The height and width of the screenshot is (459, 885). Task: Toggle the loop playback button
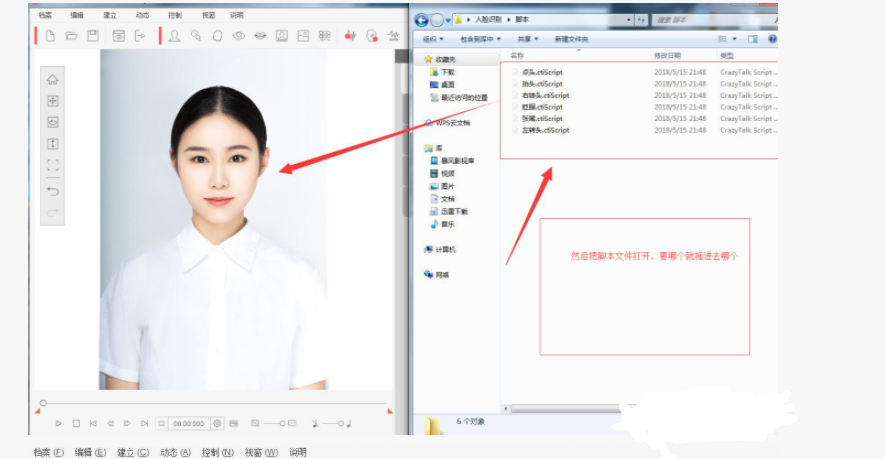pos(161,424)
